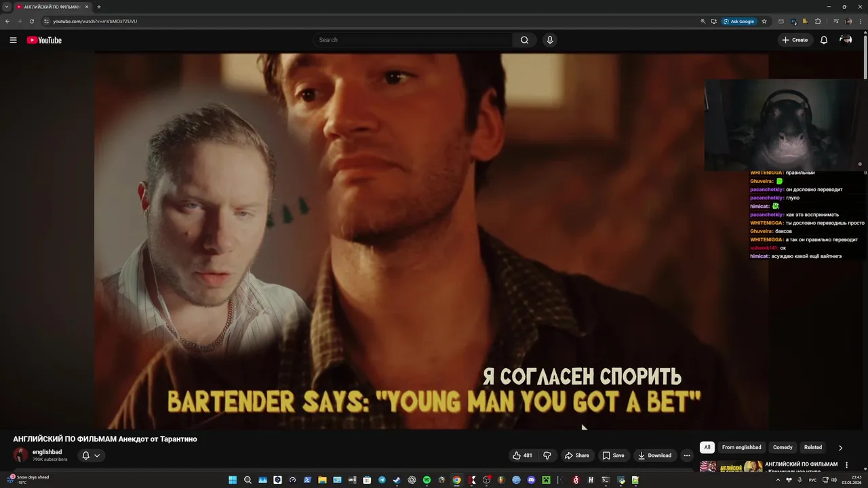Select the All filter chip

707,447
